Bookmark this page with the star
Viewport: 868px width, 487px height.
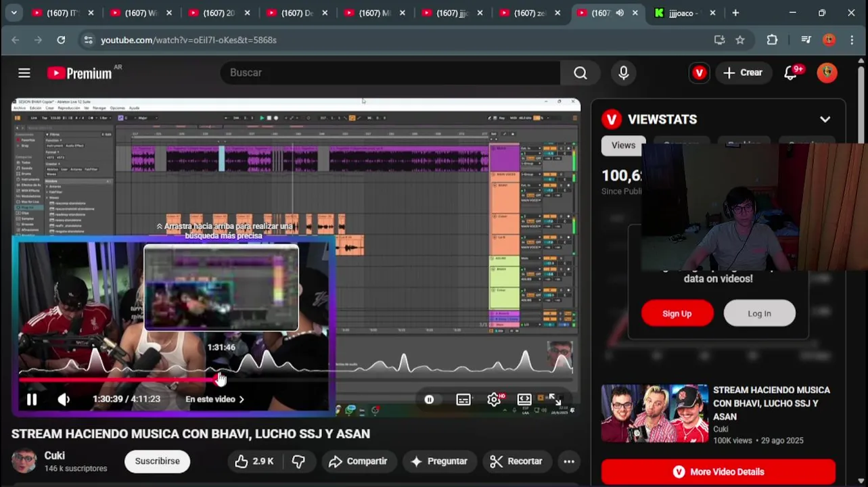pyautogui.click(x=740, y=40)
